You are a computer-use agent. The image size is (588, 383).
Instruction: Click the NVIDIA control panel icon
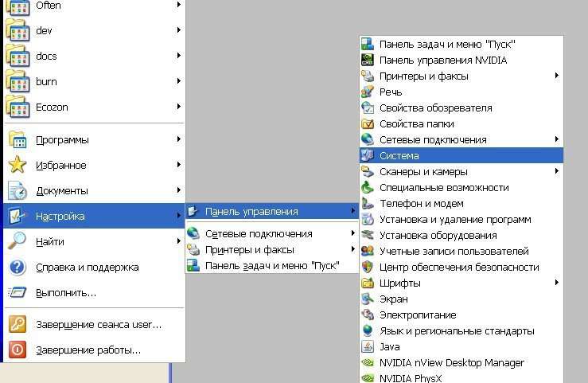coord(368,60)
